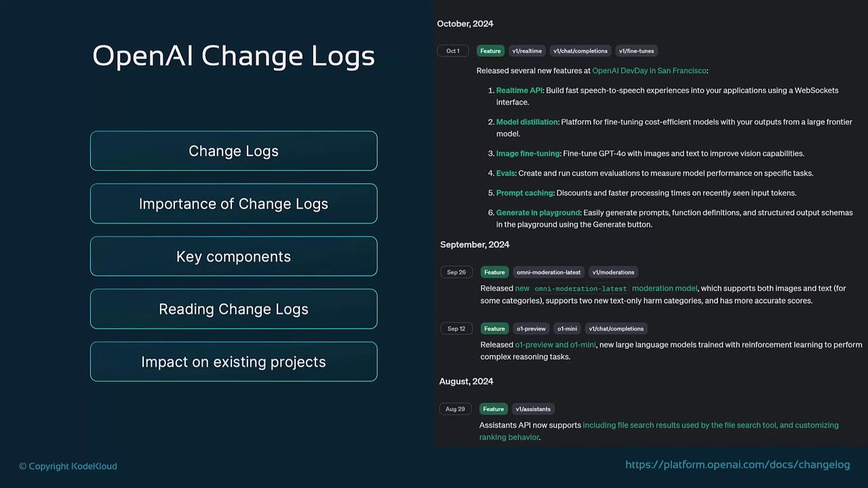Select the v1/fine-tunes tag
This screenshot has height=488, width=868.
(x=636, y=51)
